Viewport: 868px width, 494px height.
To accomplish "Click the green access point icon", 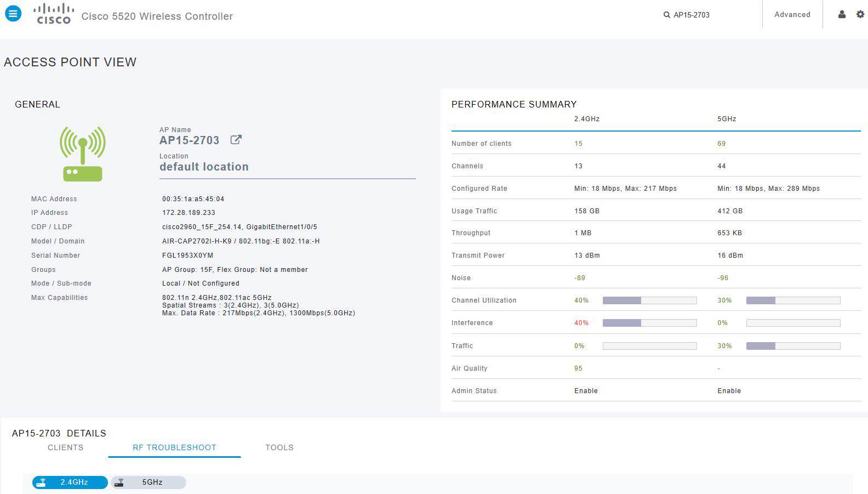I will [83, 154].
